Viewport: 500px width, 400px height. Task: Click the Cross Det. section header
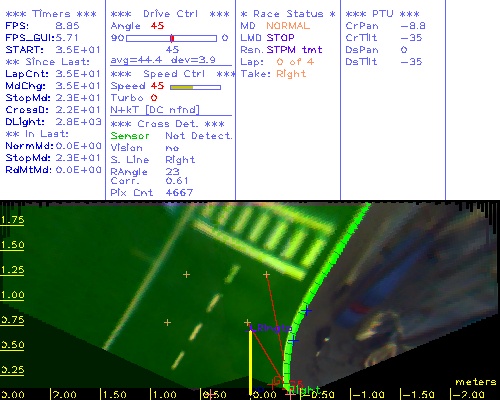(x=168, y=124)
